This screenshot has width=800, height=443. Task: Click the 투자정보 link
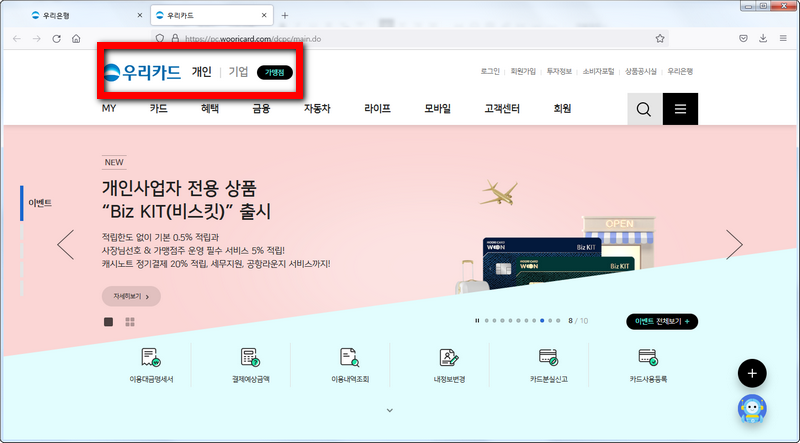click(559, 71)
